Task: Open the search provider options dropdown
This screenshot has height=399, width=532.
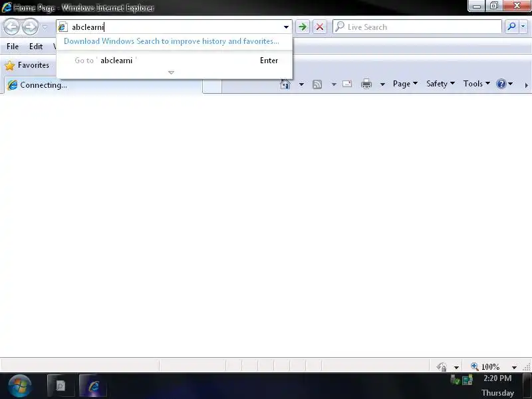Action: [523, 27]
